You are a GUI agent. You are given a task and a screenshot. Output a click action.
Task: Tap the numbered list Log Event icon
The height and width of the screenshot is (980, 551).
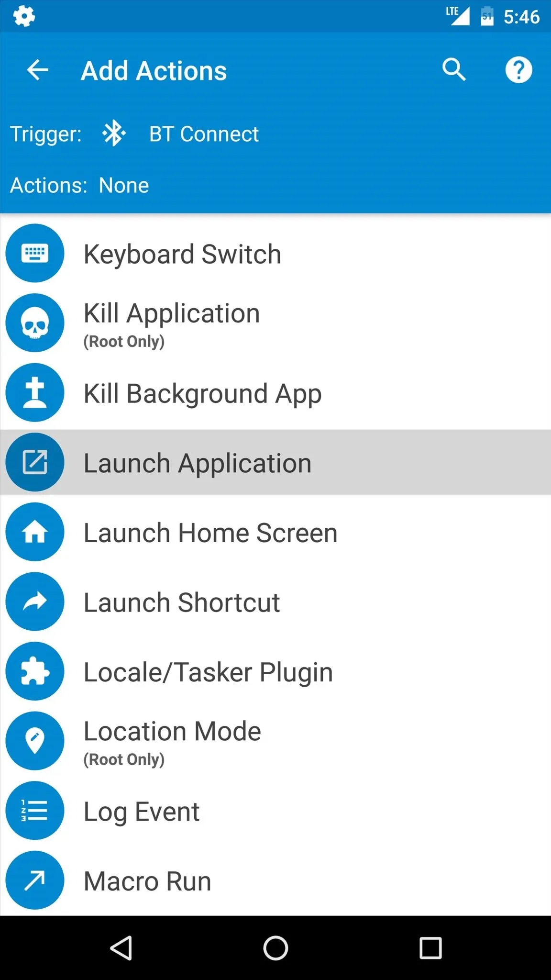coord(34,811)
